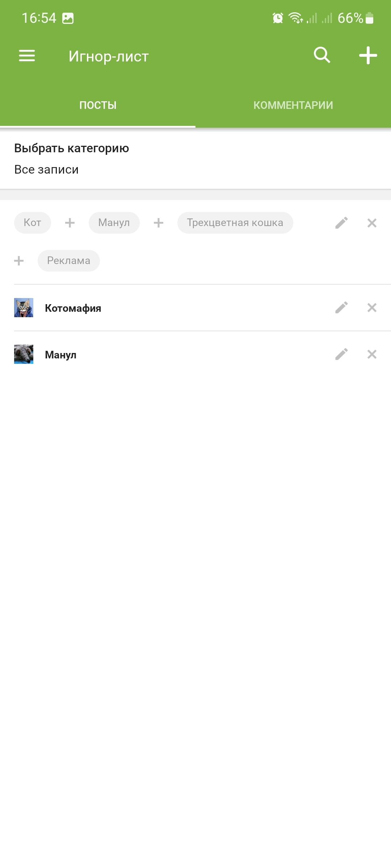391x868 pixels.
Task: Select the Трехцветная кошка tag chip
Action: (235, 223)
